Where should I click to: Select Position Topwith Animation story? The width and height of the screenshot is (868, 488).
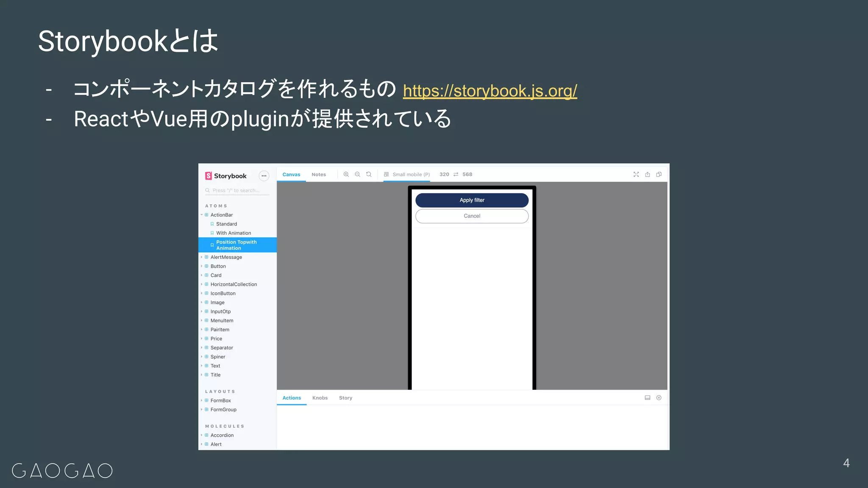point(237,245)
